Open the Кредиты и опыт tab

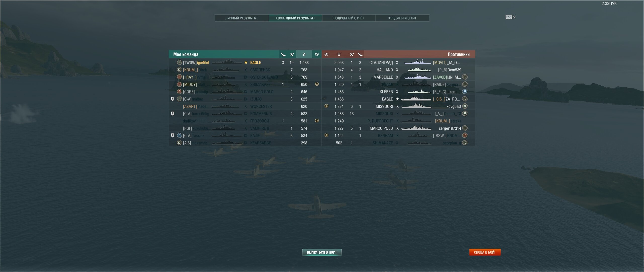pyautogui.click(x=402, y=18)
